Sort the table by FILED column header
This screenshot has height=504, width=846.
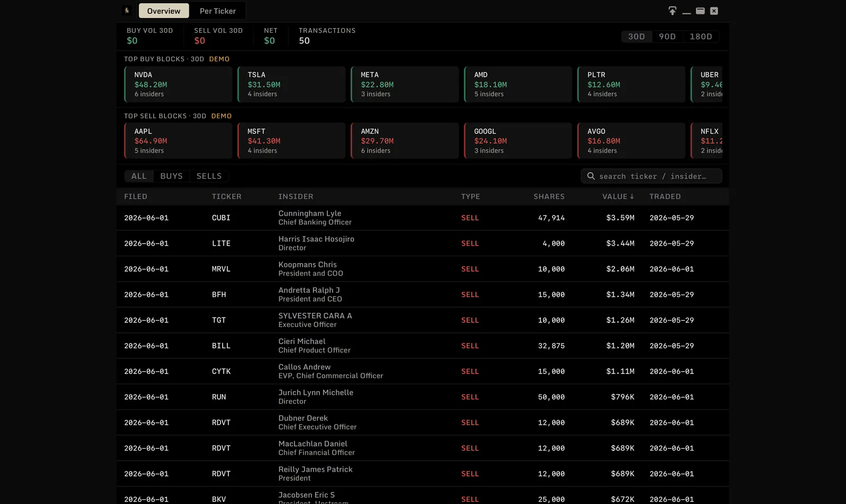point(136,197)
